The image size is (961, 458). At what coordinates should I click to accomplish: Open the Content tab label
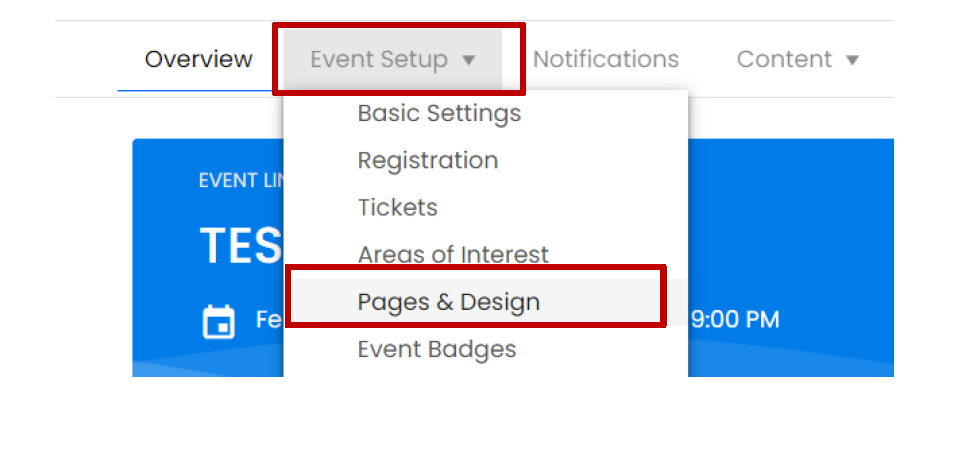(784, 60)
